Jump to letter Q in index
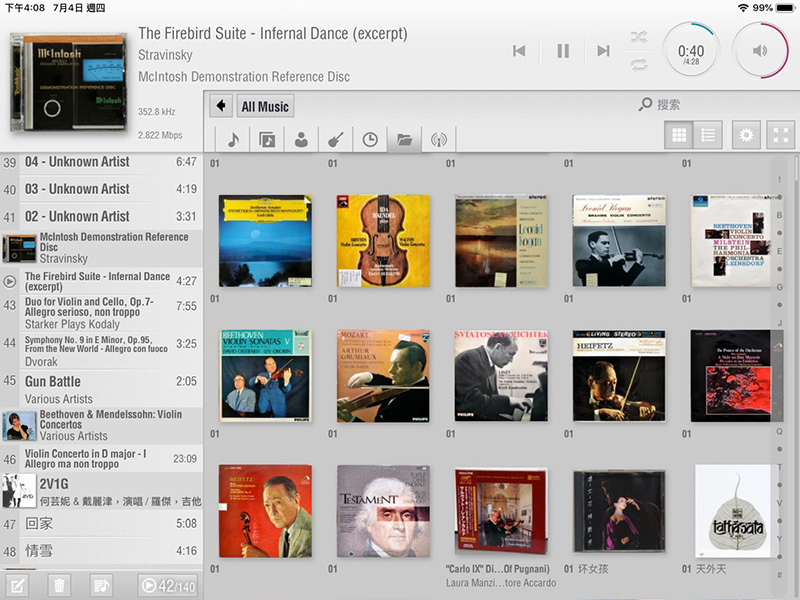The height and width of the screenshot is (600, 800). pos(779,431)
